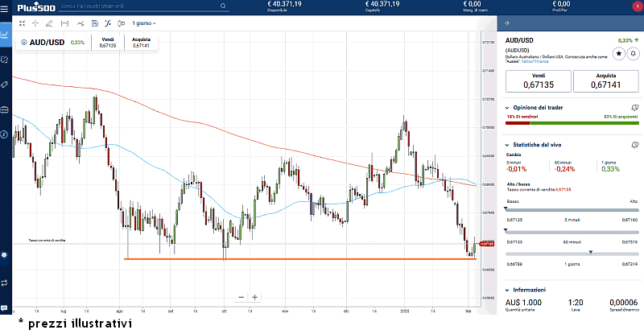Collapse the Informazioni section
The height and width of the screenshot is (334, 644).
click(506, 289)
